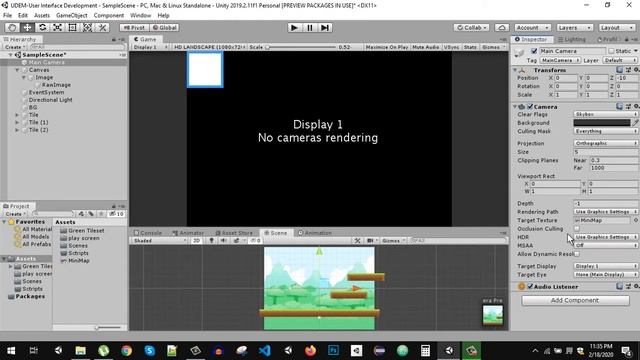The image size is (640, 360).
Task: Click the Step frame button
Action: (325, 28)
